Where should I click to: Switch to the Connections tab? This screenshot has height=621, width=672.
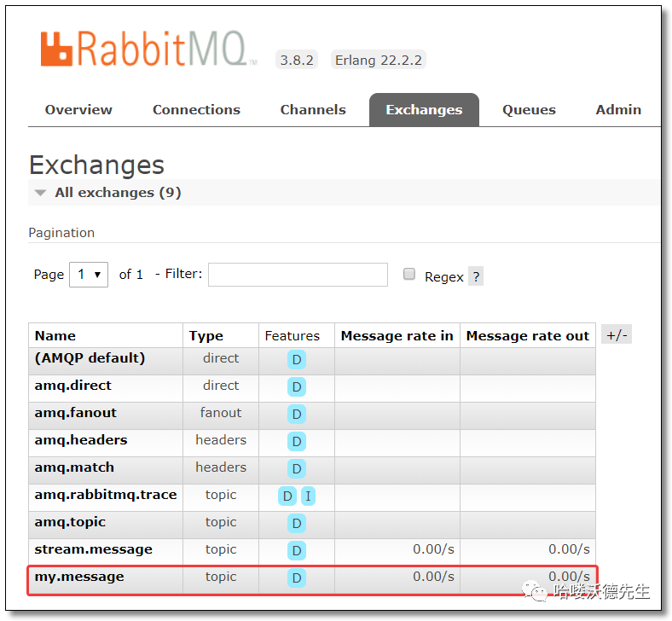pos(196,110)
